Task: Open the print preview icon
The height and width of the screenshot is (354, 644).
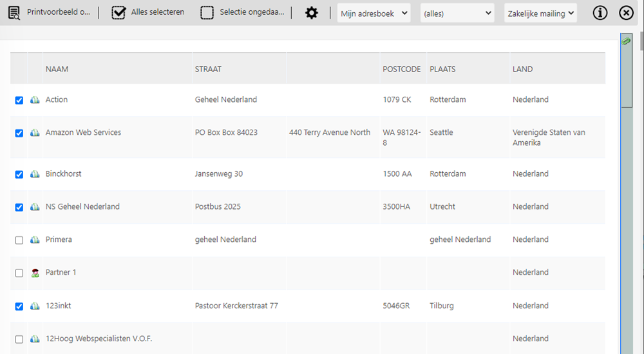Action: click(x=14, y=13)
